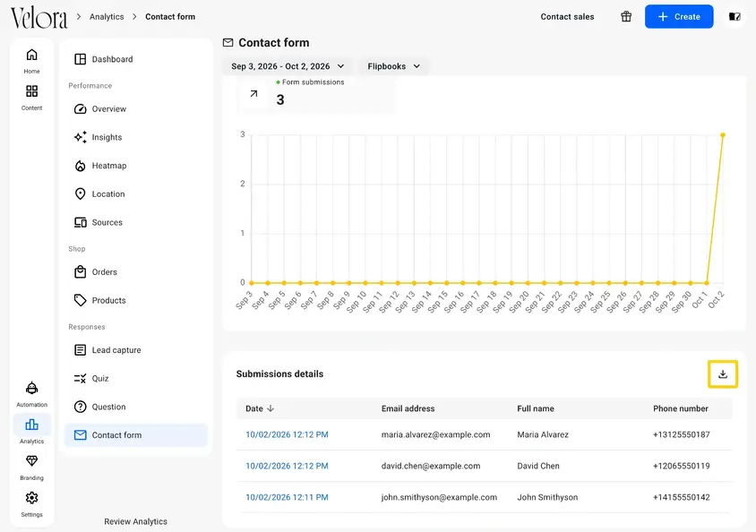Click the profile avatar icon
This screenshot has height=532, width=756.
[735, 17]
